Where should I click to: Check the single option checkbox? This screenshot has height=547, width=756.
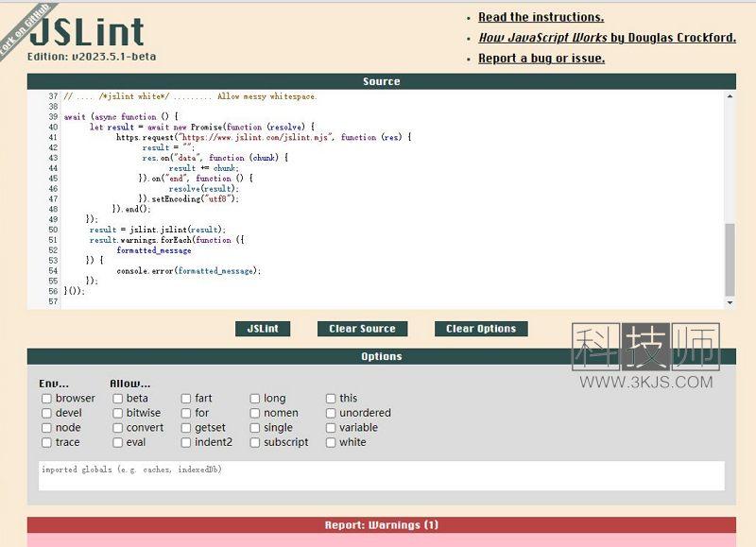pyautogui.click(x=255, y=428)
